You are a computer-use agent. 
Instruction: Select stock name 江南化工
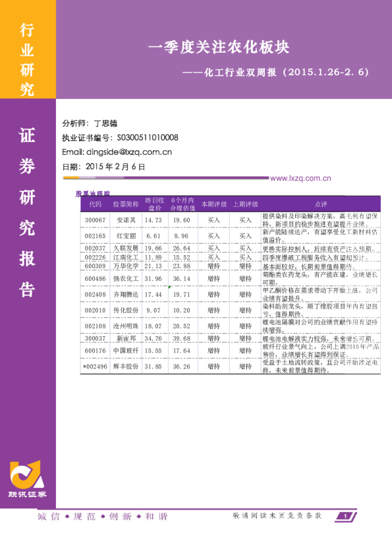(126, 257)
